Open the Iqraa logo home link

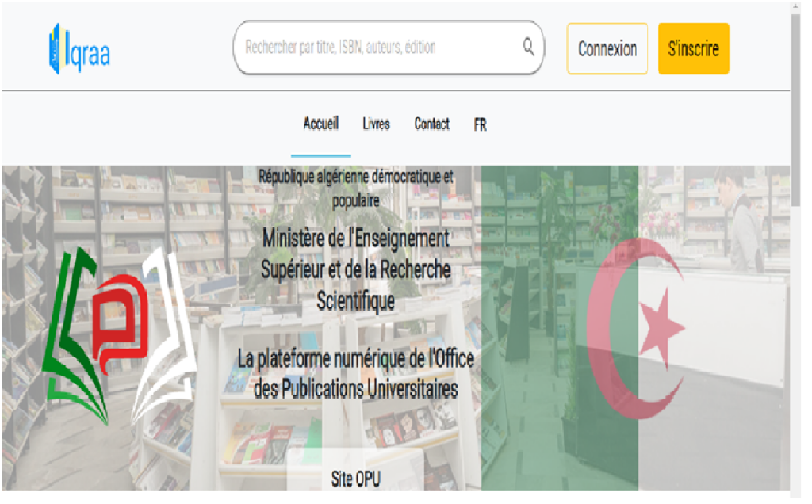(x=80, y=49)
